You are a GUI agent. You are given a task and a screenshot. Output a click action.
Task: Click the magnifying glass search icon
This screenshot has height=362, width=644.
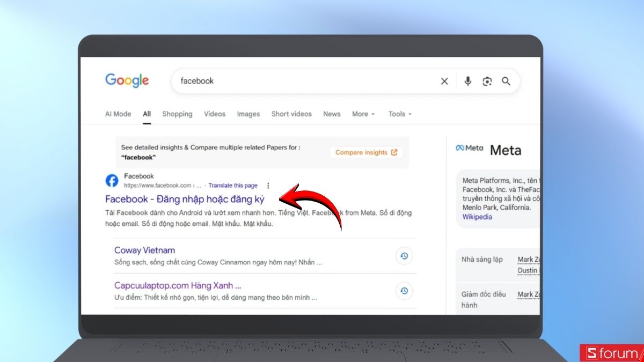pos(506,81)
